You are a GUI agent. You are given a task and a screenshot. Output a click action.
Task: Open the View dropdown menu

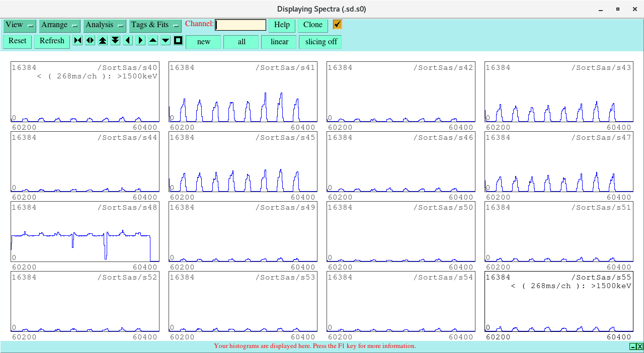(20, 25)
